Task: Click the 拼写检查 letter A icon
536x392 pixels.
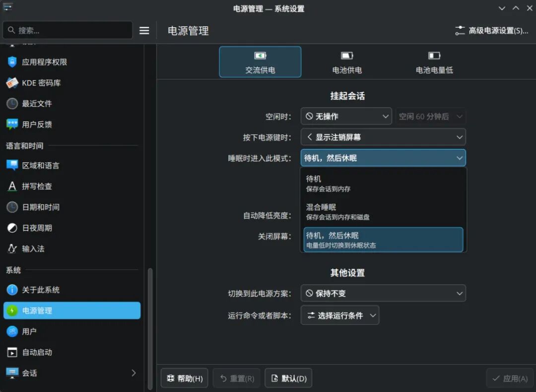Action: [x=12, y=186]
